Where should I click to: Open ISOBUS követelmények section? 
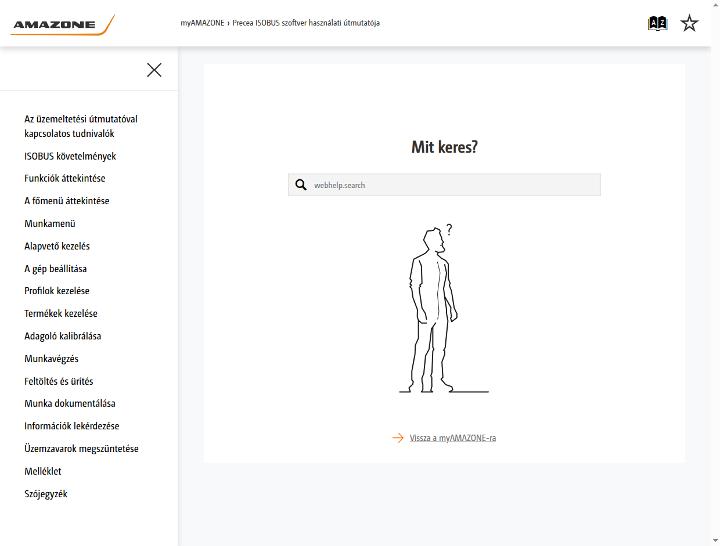click(x=70, y=156)
